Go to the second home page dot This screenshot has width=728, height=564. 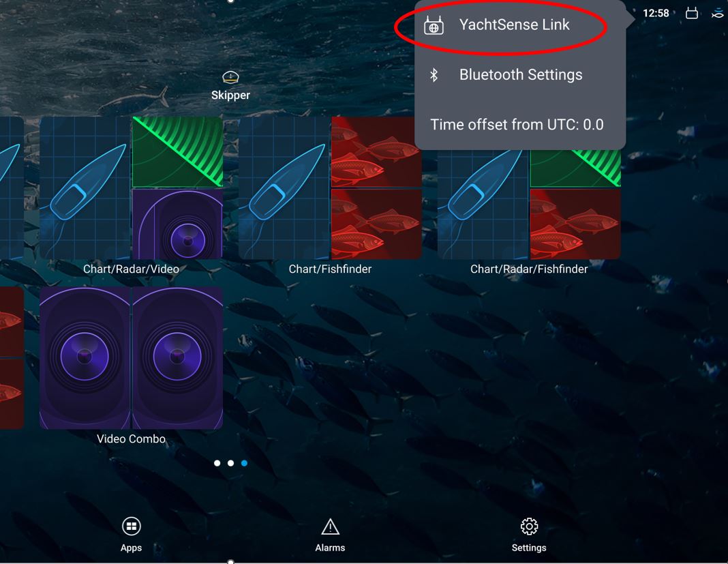[x=231, y=463]
